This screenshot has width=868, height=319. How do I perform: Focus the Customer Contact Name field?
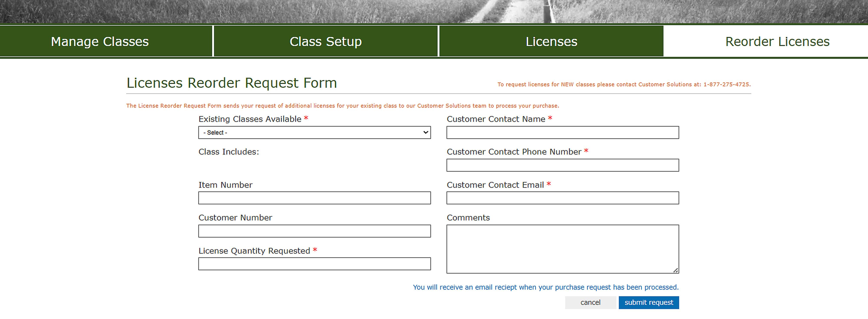562,133
